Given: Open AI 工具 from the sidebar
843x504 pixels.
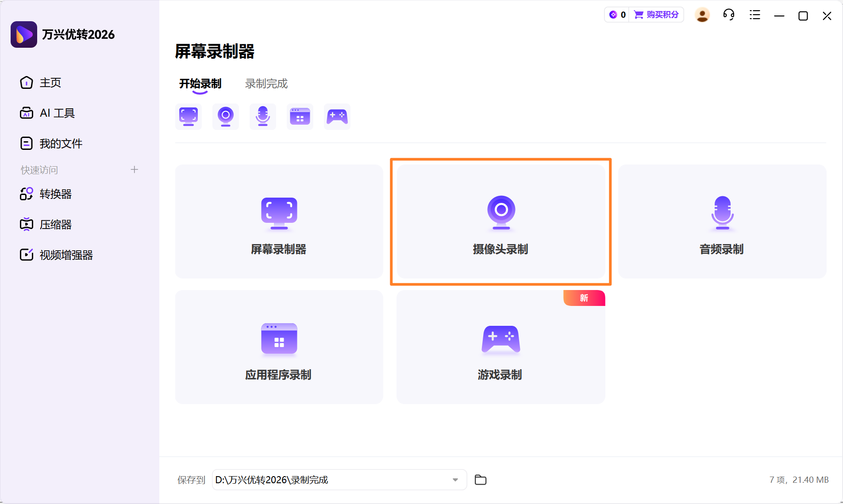Looking at the screenshot, I should click(x=56, y=113).
